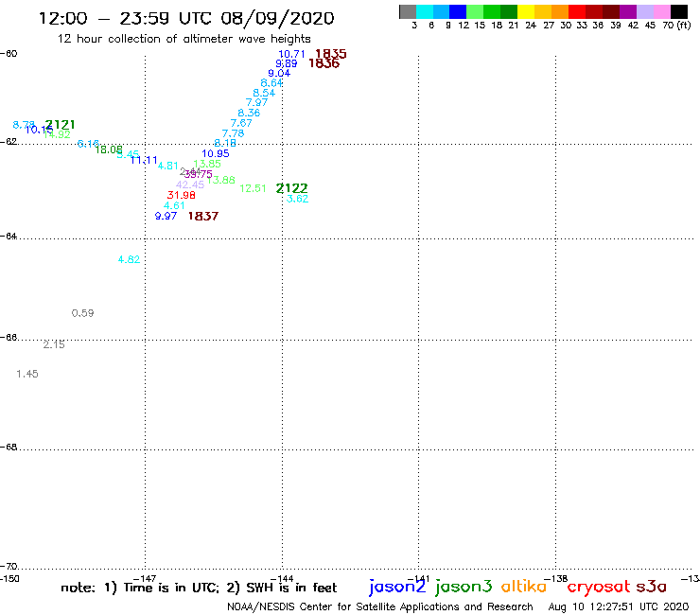This screenshot has width=700, height=615.
Task: Click the gray swatch in the color scale
Action: coord(408,11)
